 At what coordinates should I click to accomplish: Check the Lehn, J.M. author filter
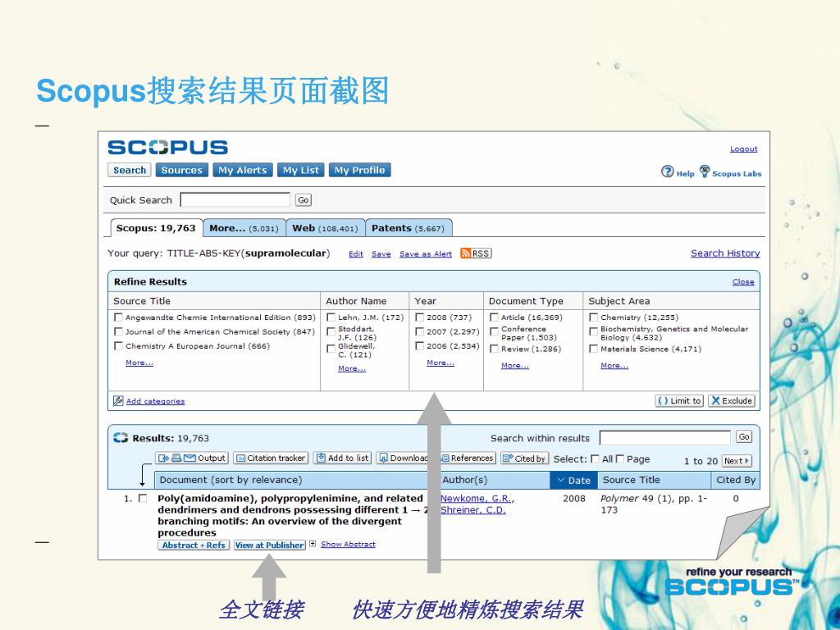331,317
